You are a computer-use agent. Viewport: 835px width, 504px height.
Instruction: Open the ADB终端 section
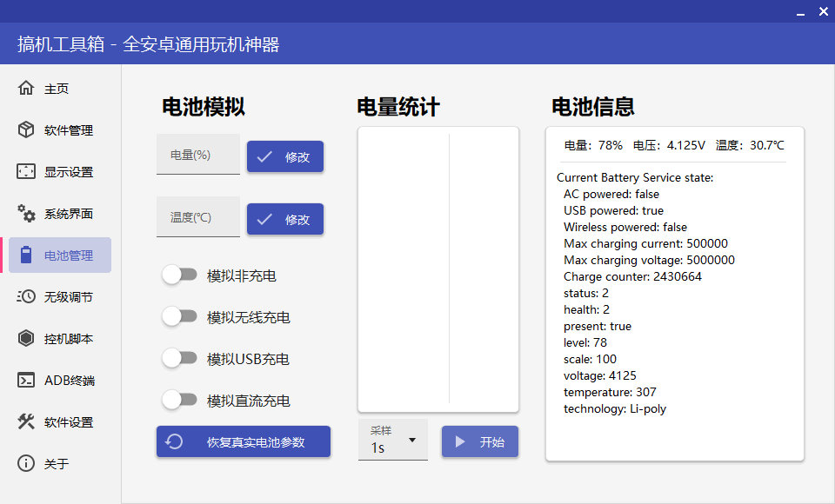coord(60,381)
